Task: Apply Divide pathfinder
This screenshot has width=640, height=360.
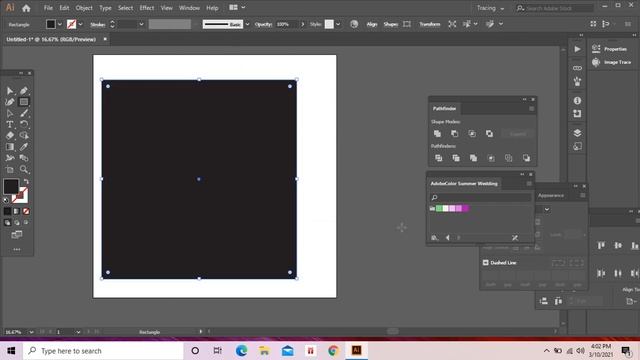Action: coord(438,158)
